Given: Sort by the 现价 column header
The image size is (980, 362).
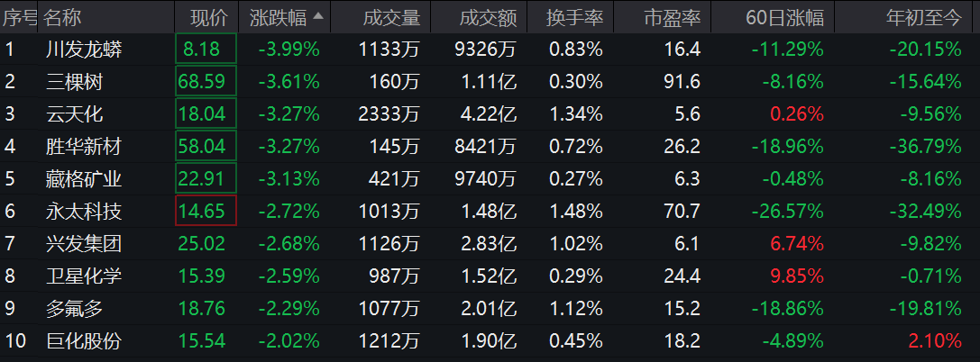Looking at the screenshot, I should tap(209, 17).
